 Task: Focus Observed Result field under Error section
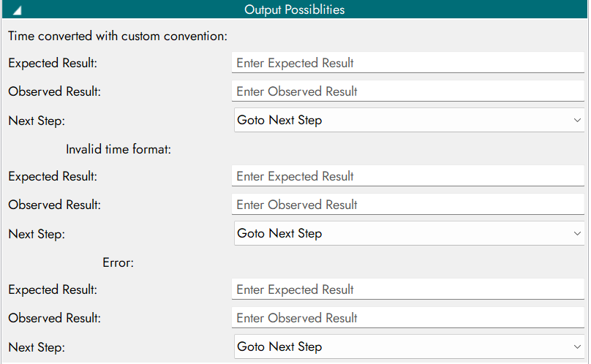pyautogui.click(x=408, y=318)
